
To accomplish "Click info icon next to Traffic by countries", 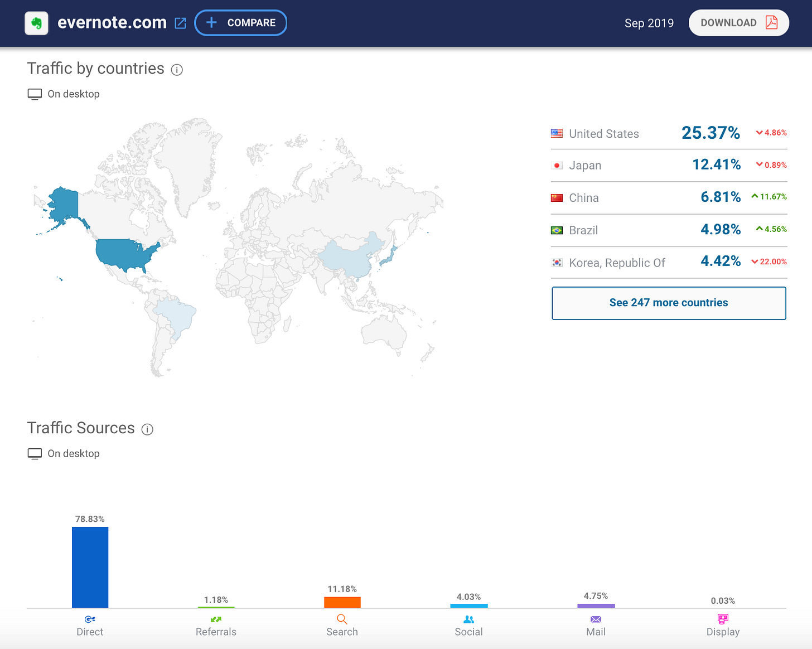I will (177, 70).
